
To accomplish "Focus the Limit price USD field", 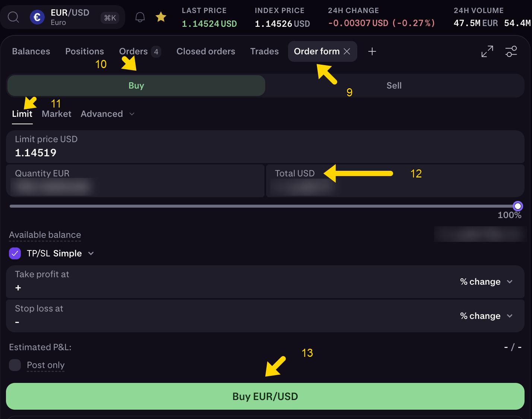I will point(265,147).
